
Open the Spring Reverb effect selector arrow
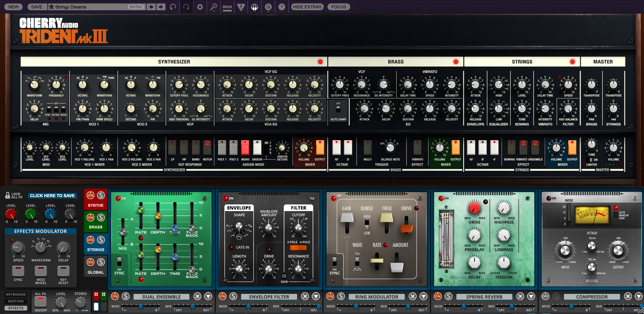[531, 297]
